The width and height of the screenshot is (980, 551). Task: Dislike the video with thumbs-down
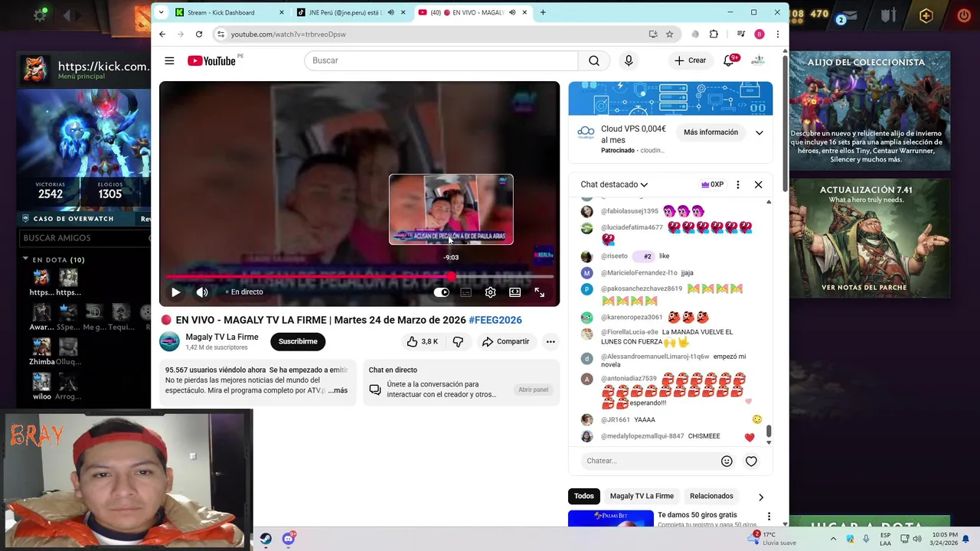click(x=458, y=341)
